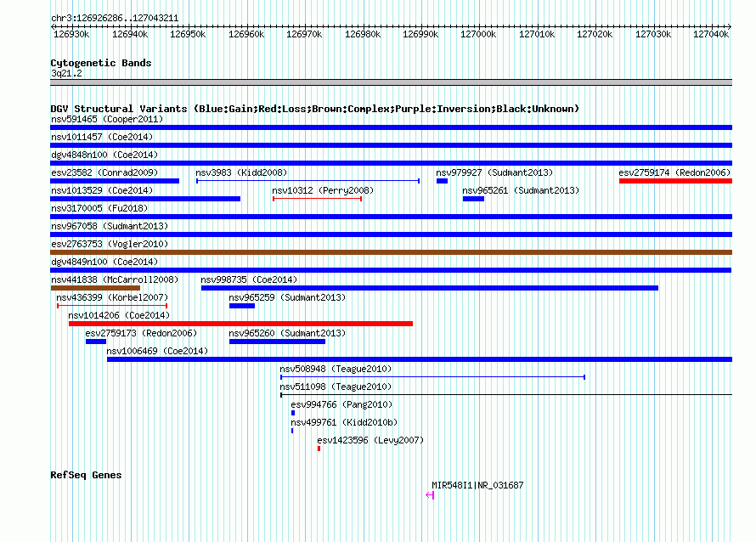Click the esv23582 blue gain bar
The width and height of the screenshot is (756, 542).
pos(115,181)
